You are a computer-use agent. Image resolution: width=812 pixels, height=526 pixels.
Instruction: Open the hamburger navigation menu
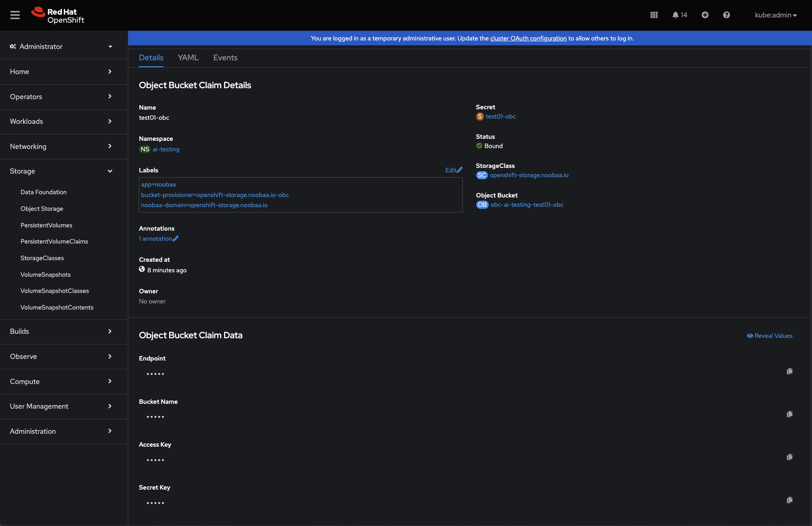pos(15,15)
